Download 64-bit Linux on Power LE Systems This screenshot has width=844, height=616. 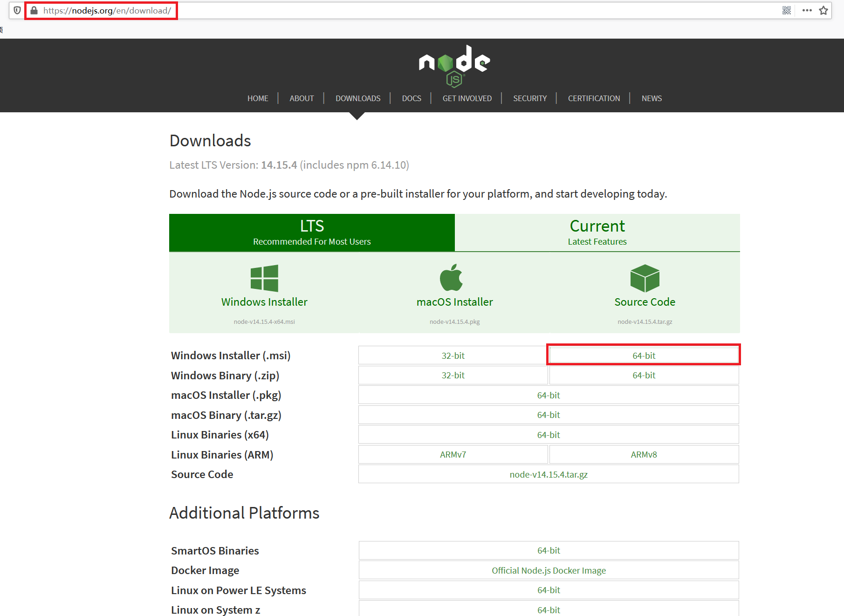click(549, 590)
